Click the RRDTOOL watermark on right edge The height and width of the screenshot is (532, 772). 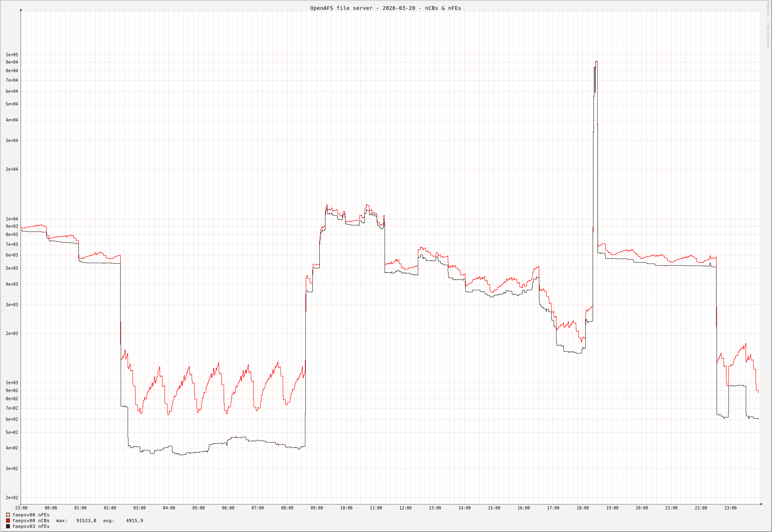point(768,25)
